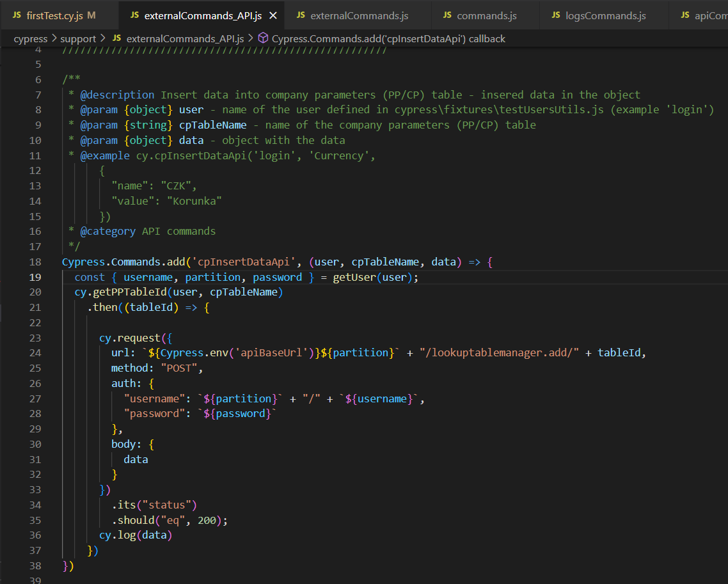Click the cube symbol icon in breadcrumb
This screenshot has height=584, width=728.
click(x=262, y=39)
